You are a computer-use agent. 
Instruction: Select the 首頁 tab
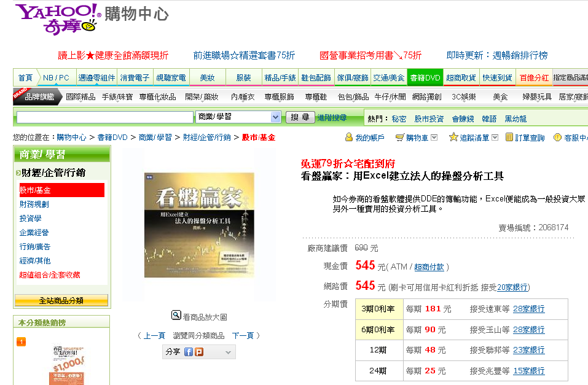(x=26, y=77)
